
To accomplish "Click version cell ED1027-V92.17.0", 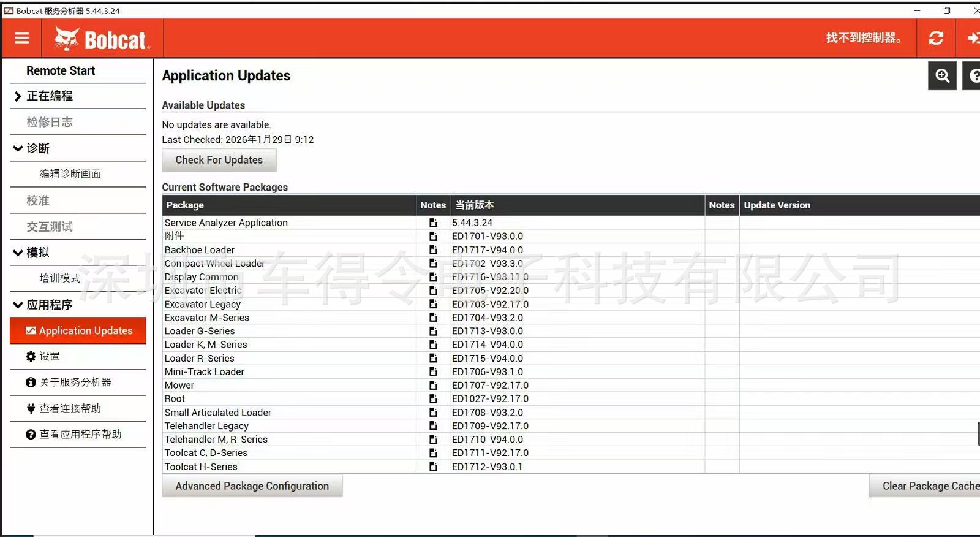I will pyautogui.click(x=490, y=398).
